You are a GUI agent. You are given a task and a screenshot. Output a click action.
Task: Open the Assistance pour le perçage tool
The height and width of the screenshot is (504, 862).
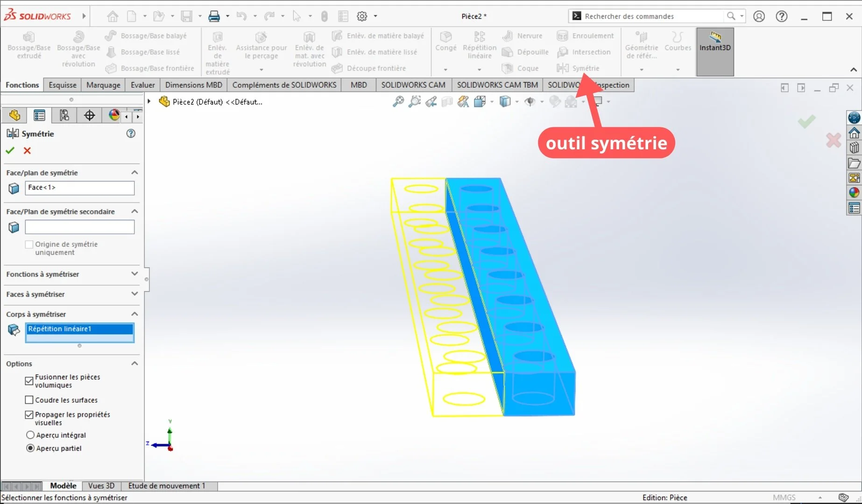(x=261, y=44)
